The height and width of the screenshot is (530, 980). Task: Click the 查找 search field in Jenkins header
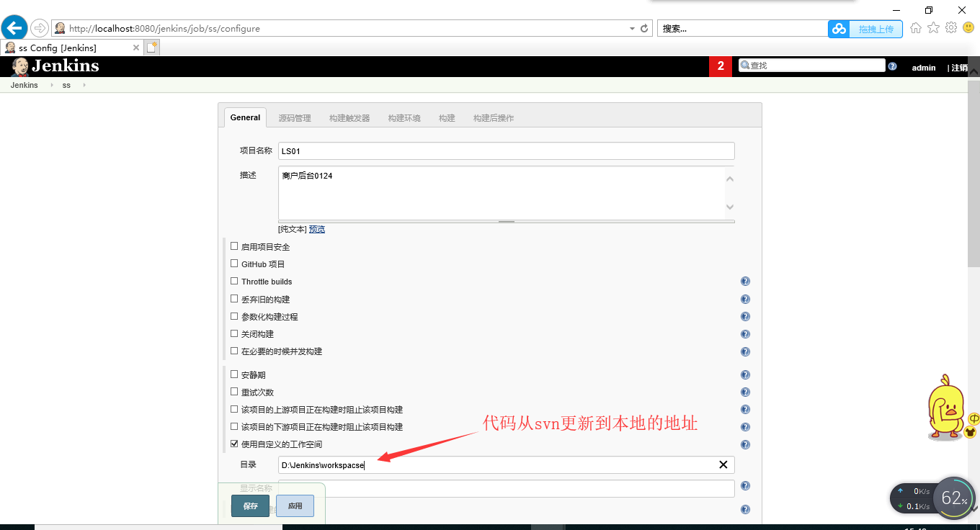812,66
